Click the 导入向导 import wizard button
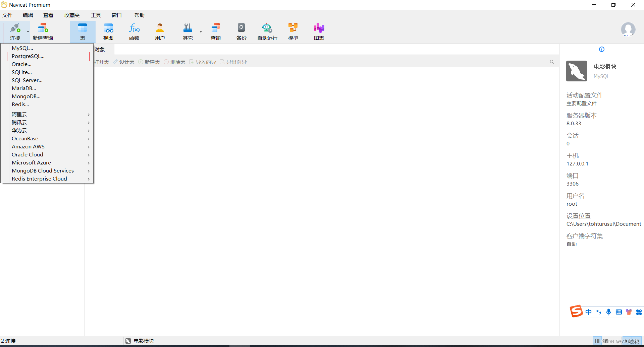 click(203, 62)
